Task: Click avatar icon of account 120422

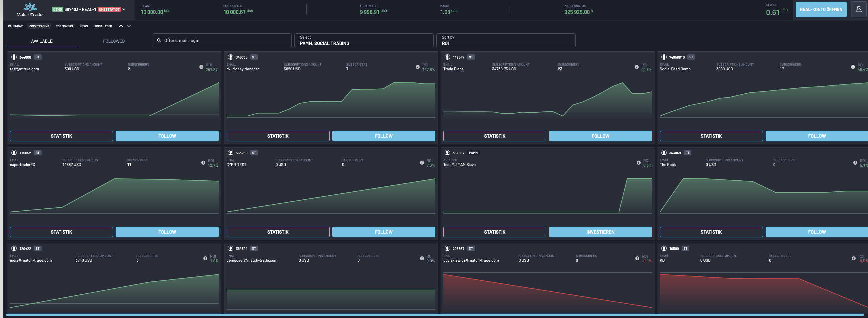Action: [x=14, y=249]
